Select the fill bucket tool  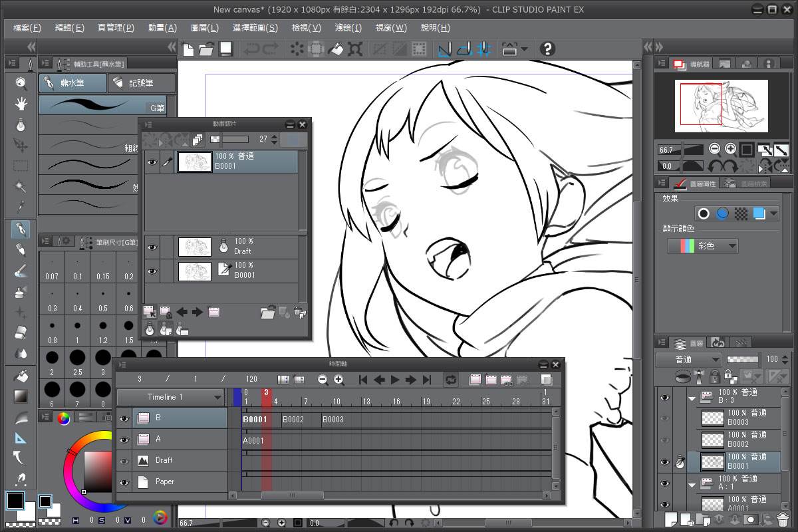point(21,376)
